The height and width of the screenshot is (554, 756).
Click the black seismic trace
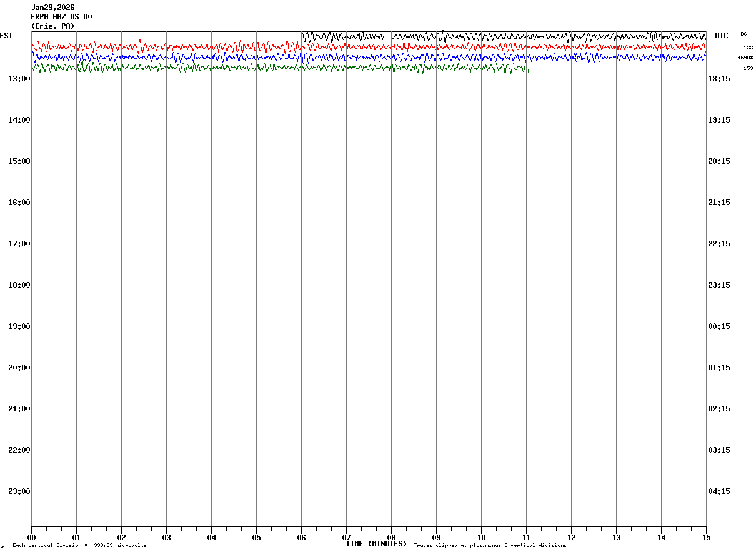[x=504, y=37]
